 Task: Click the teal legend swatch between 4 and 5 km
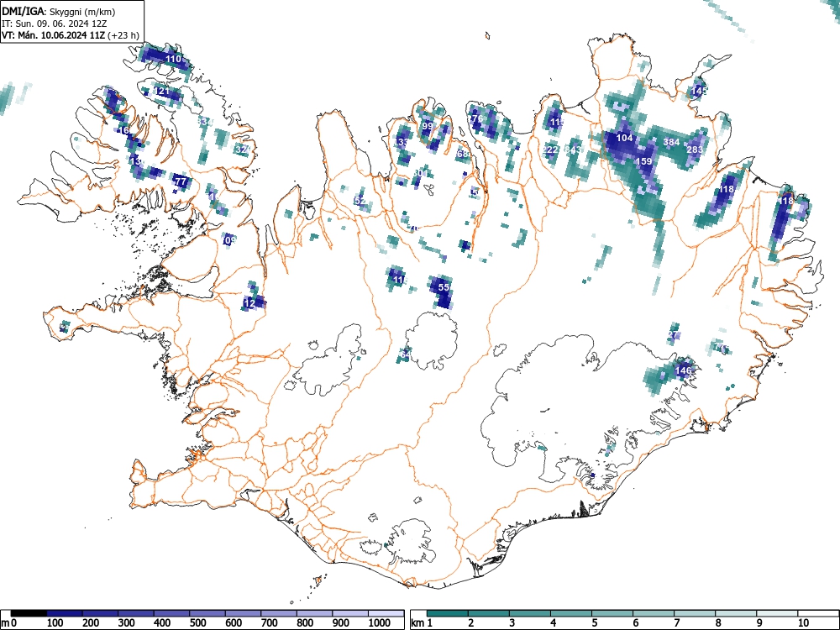coord(571,613)
